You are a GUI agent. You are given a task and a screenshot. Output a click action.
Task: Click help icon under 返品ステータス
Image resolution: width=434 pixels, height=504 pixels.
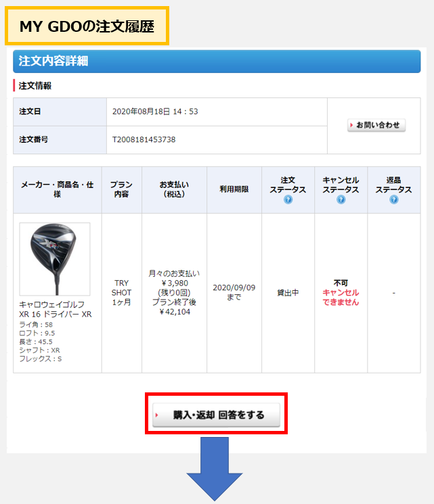pos(394,200)
